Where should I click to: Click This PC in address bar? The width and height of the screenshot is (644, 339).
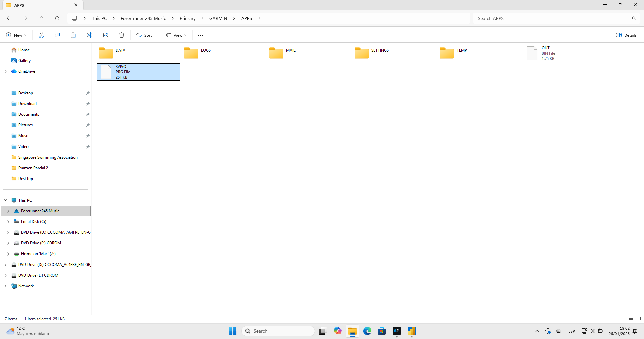pyautogui.click(x=99, y=18)
